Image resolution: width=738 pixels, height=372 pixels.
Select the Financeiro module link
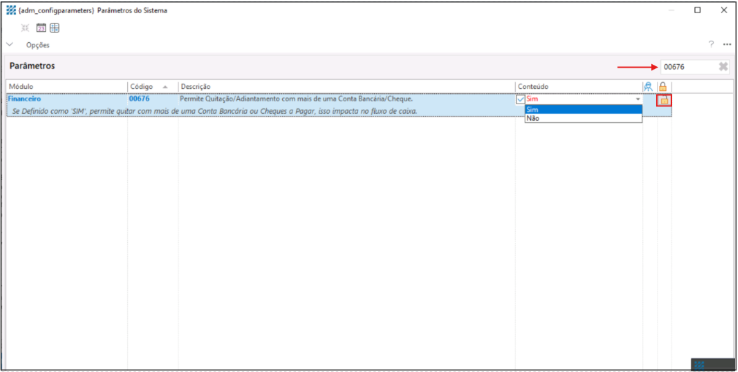24,99
